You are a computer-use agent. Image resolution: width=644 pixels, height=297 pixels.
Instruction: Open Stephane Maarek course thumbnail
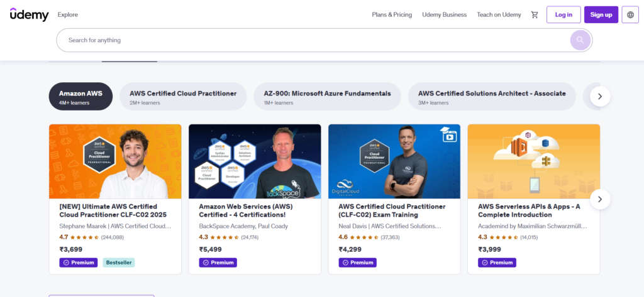coord(115,161)
